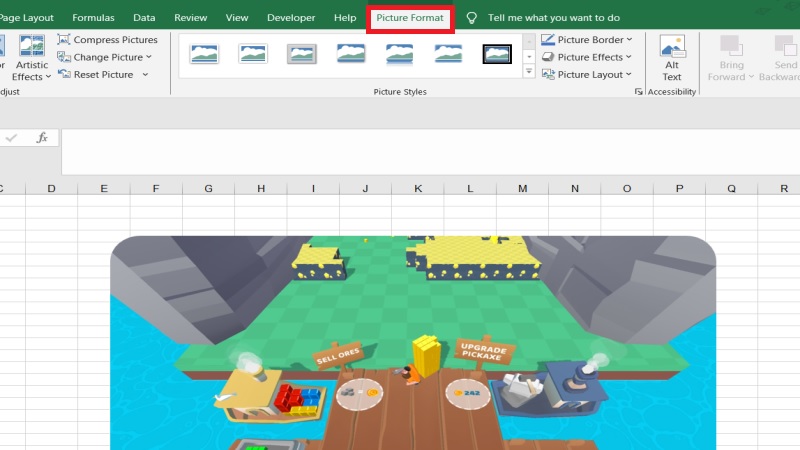This screenshot has width=800, height=450.
Task: Apply the third gray-framed picture style
Action: tap(302, 54)
